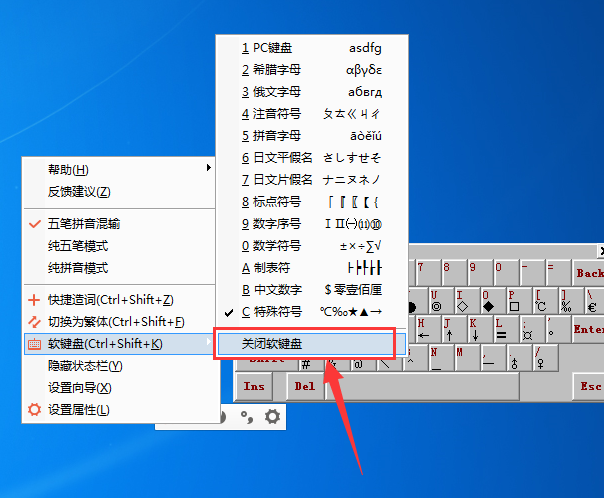Select 纯五笔模式 input mode
Viewport: 604px width, 498px height.
[119, 246]
